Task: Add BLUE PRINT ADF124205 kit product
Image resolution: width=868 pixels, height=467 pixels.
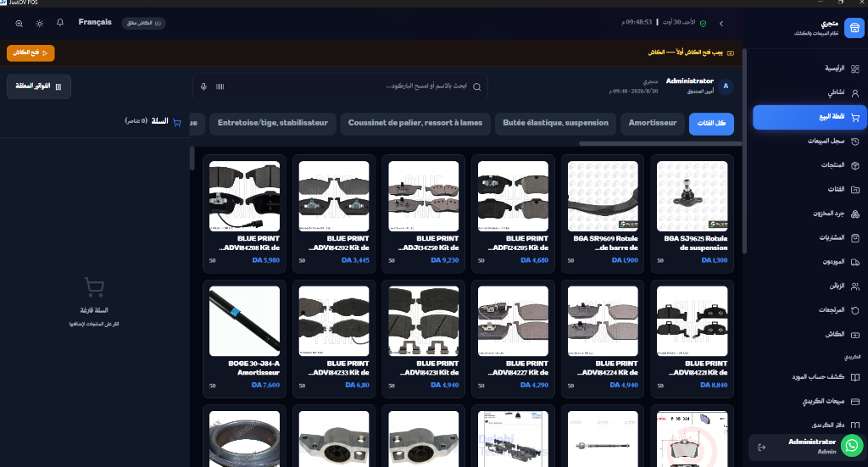Action: tap(513, 214)
